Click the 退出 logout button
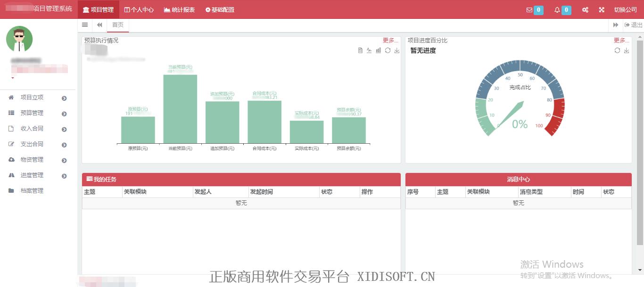The height and width of the screenshot is (287, 644). point(633,25)
